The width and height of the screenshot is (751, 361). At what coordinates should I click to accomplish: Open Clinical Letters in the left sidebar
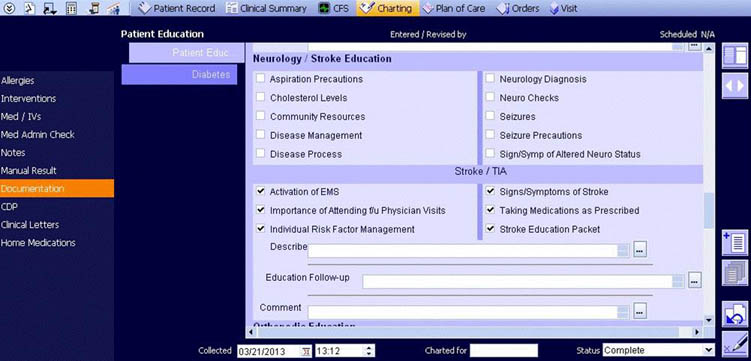[x=30, y=225]
